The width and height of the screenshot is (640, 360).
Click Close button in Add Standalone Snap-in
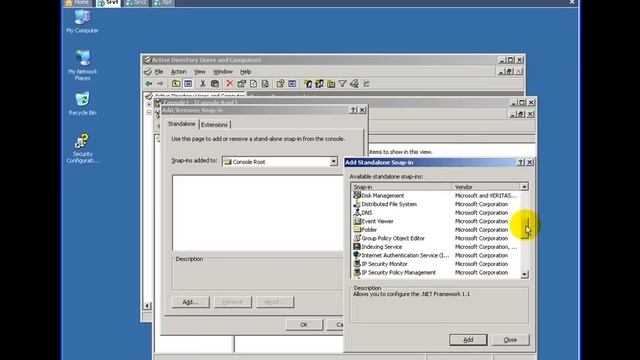[510, 340]
